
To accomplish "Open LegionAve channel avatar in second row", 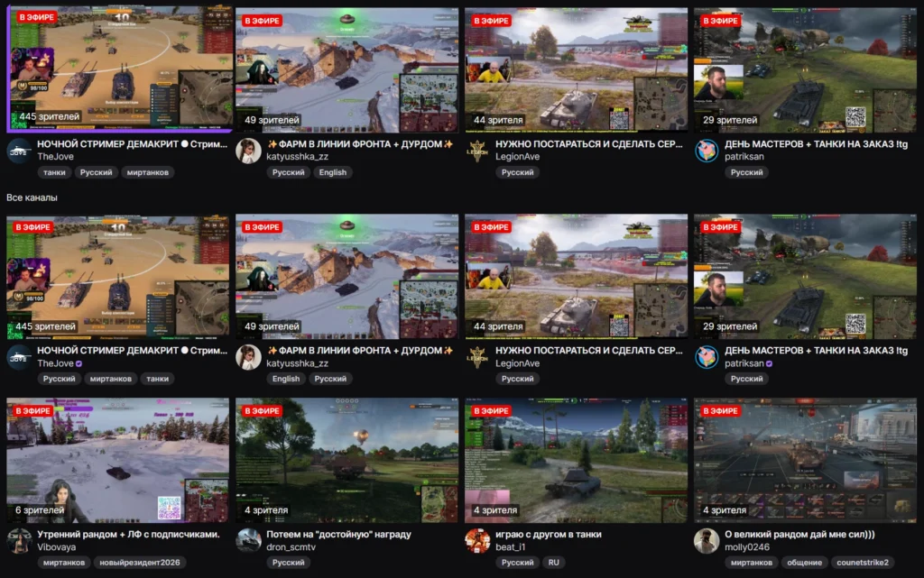I will coord(477,357).
